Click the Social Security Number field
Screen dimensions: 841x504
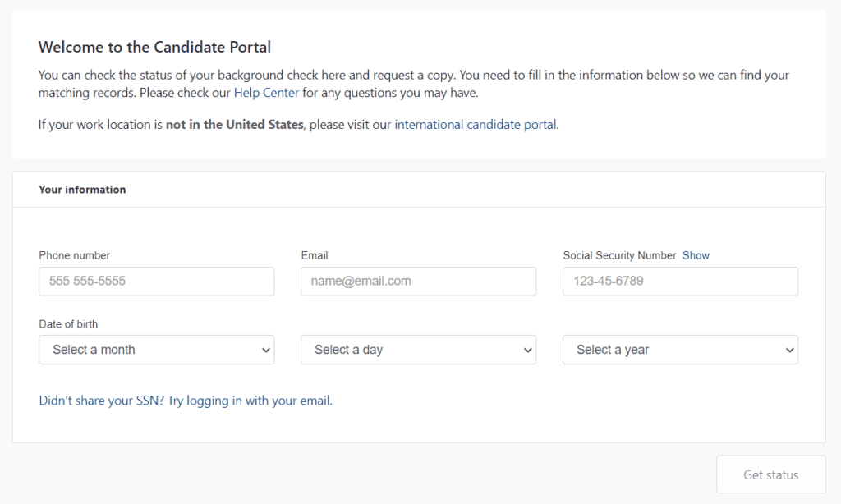(680, 281)
